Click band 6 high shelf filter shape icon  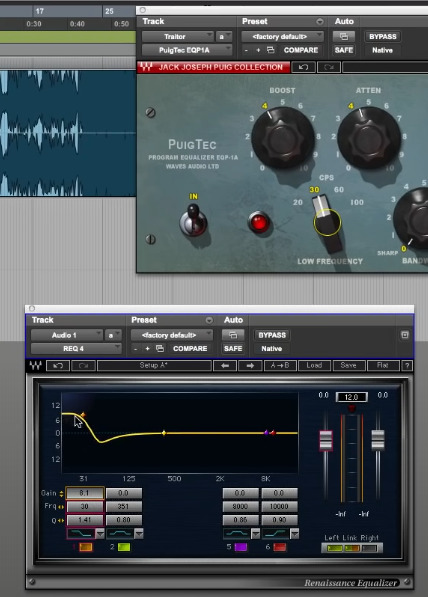275,534
